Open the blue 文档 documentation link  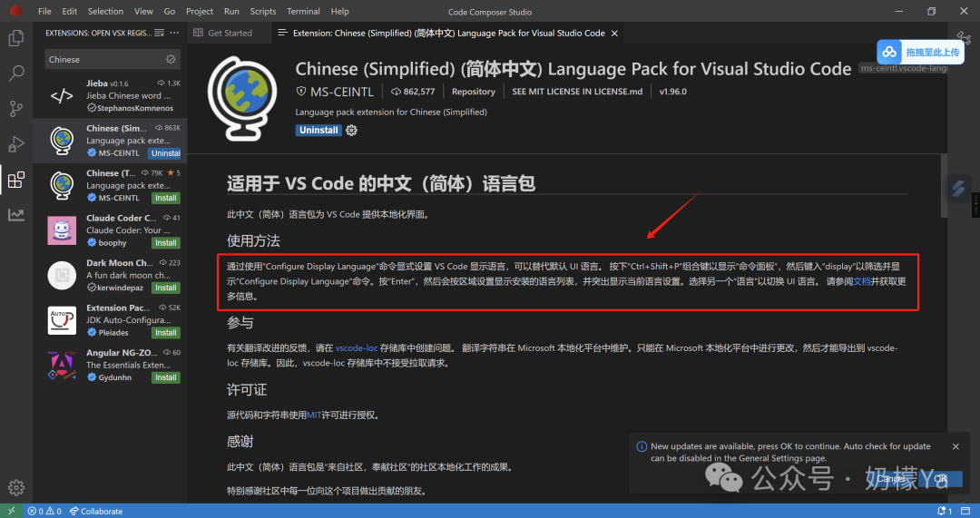point(862,281)
